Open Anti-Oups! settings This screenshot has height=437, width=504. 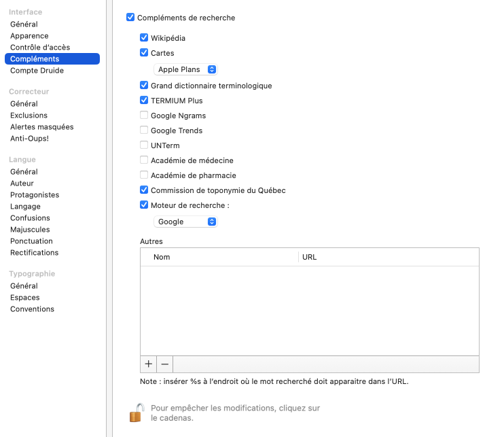tap(29, 139)
